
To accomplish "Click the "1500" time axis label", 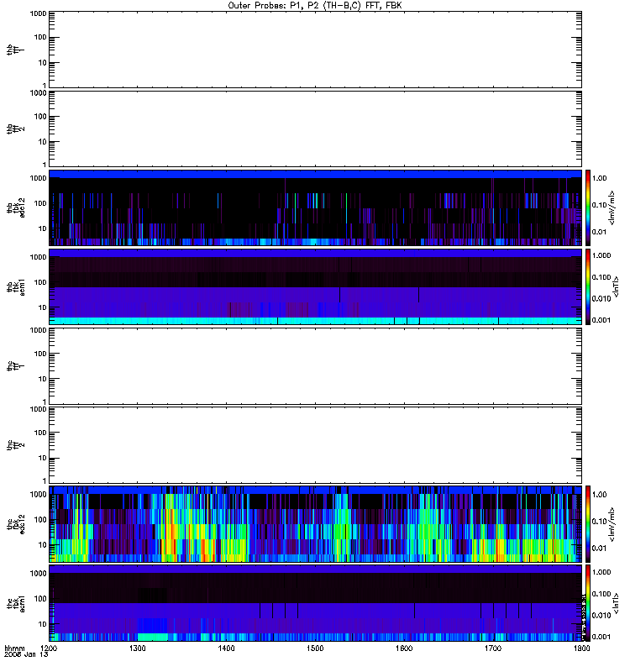I will pos(315,648).
